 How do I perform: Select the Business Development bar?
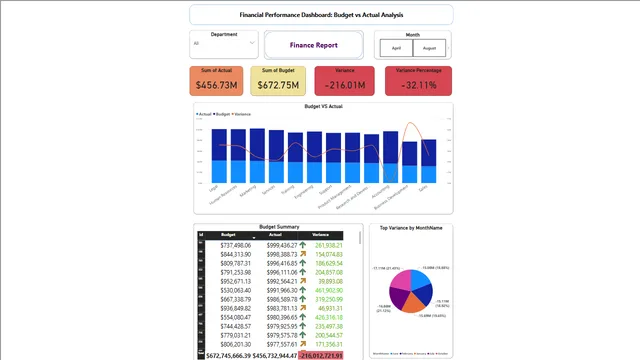point(410,162)
